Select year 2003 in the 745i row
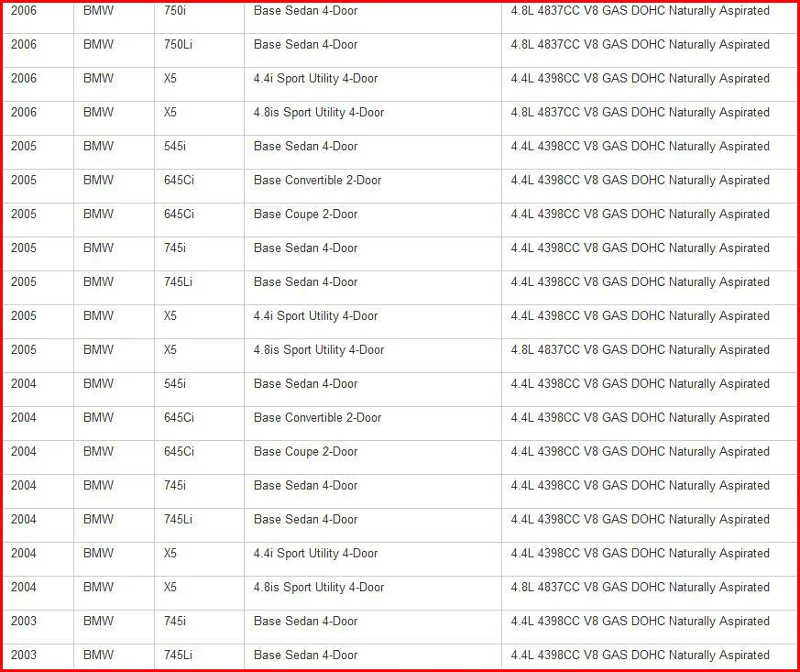Screen dimensions: 800x672 (x=24, y=621)
